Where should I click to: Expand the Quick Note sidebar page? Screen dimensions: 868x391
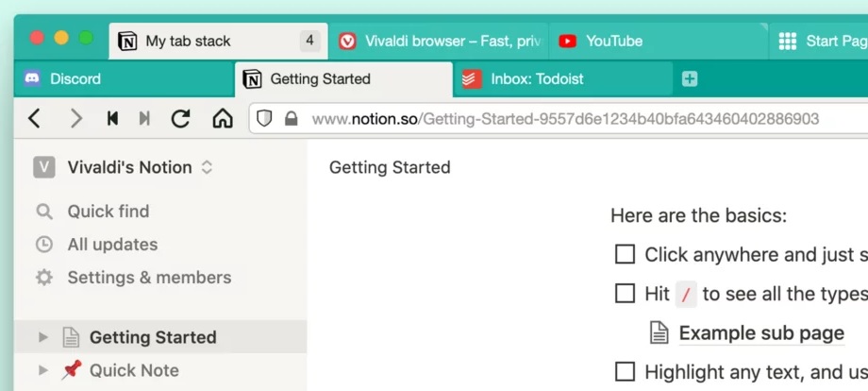(42, 370)
